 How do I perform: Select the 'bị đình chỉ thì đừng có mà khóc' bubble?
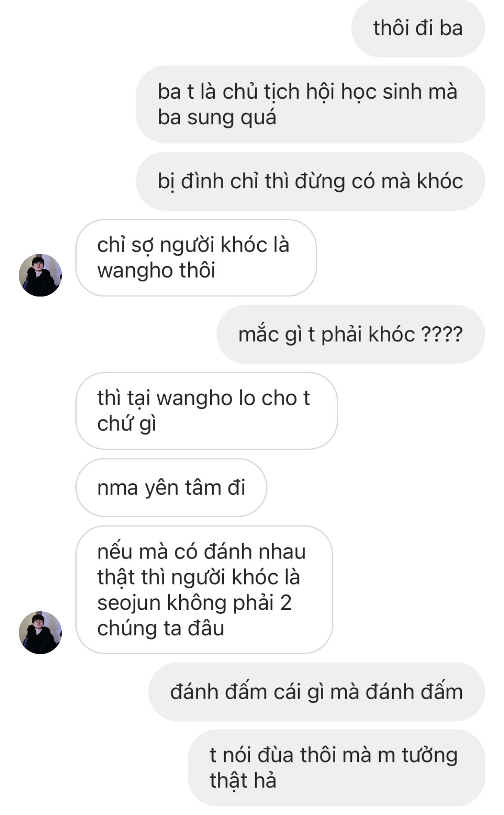pyautogui.click(x=310, y=181)
